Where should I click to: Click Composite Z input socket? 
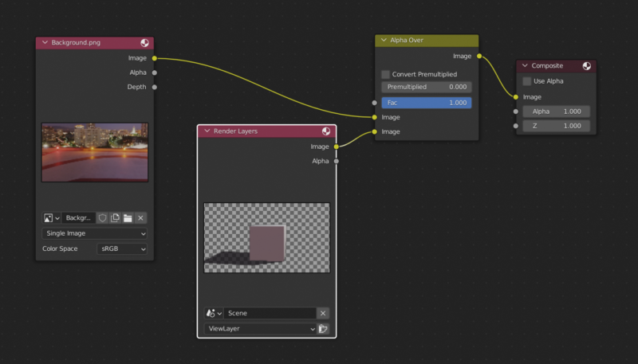(516, 126)
